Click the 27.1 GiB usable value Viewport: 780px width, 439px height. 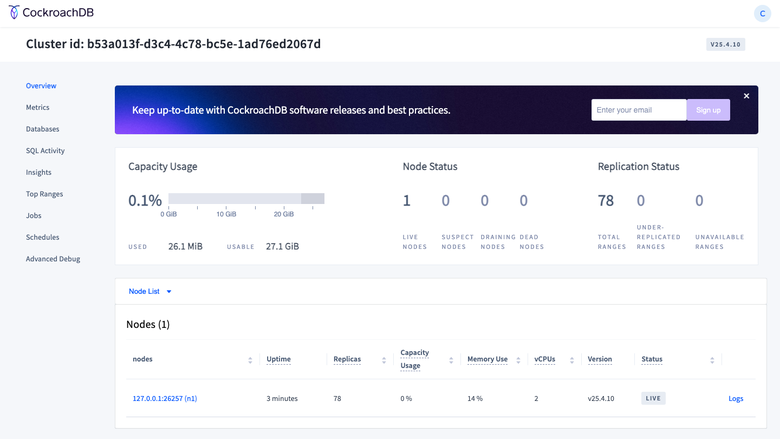[282, 246]
